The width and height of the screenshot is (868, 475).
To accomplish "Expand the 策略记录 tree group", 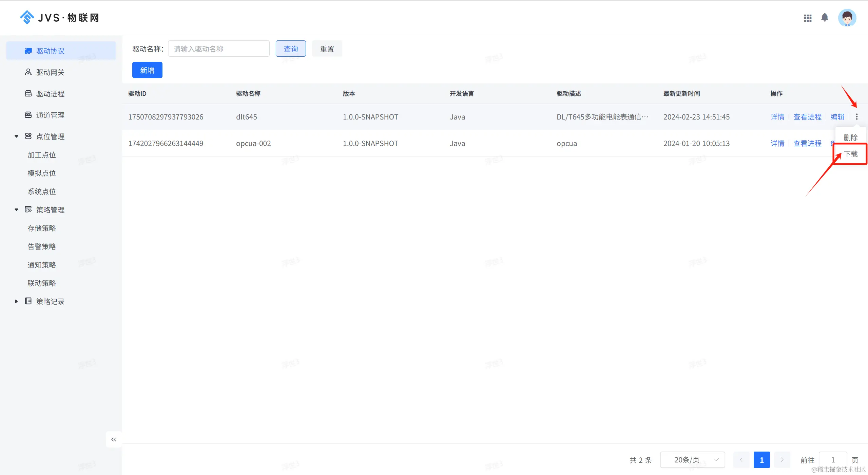I will pyautogui.click(x=16, y=302).
